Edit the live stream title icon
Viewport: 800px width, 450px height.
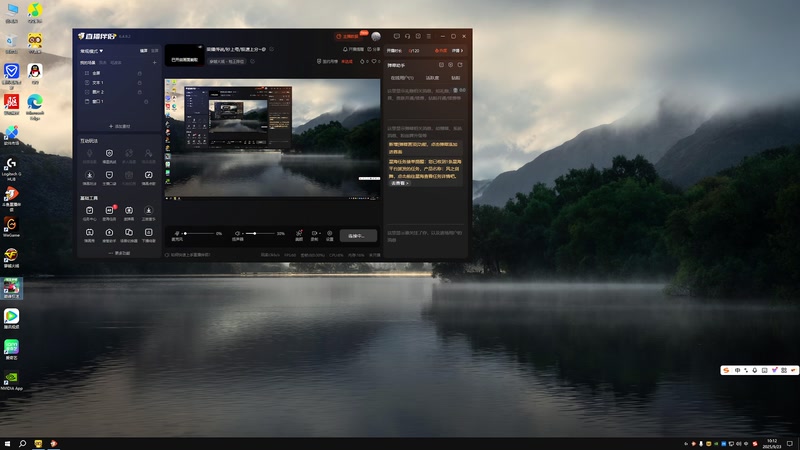point(271,49)
